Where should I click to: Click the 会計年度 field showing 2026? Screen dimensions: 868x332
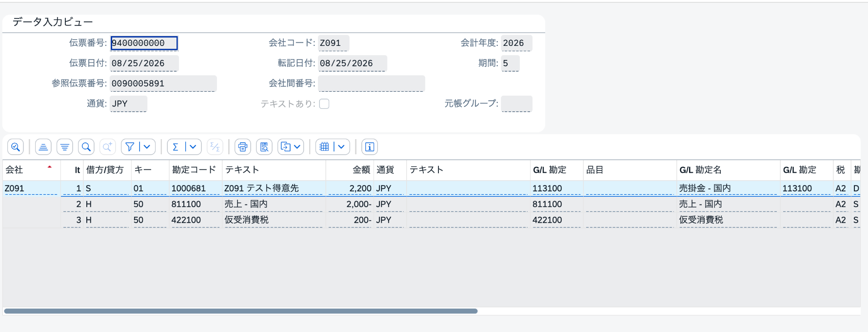pos(516,43)
